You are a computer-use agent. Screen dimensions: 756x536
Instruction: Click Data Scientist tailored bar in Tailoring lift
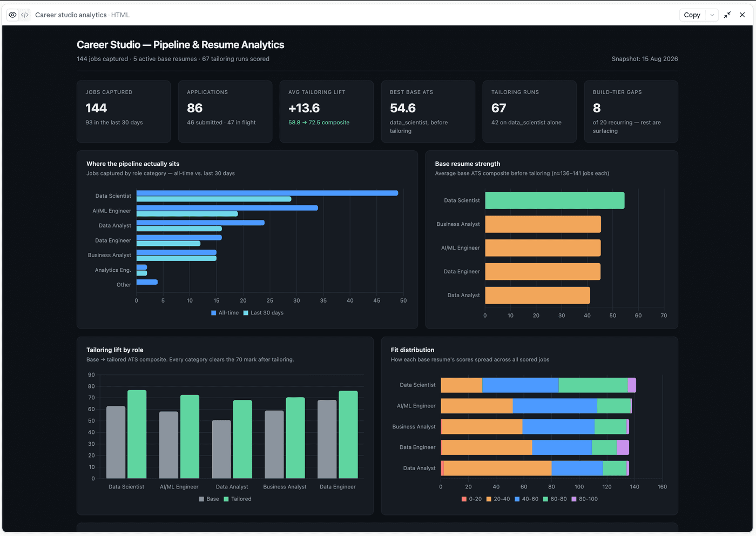[x=137, y=434]
